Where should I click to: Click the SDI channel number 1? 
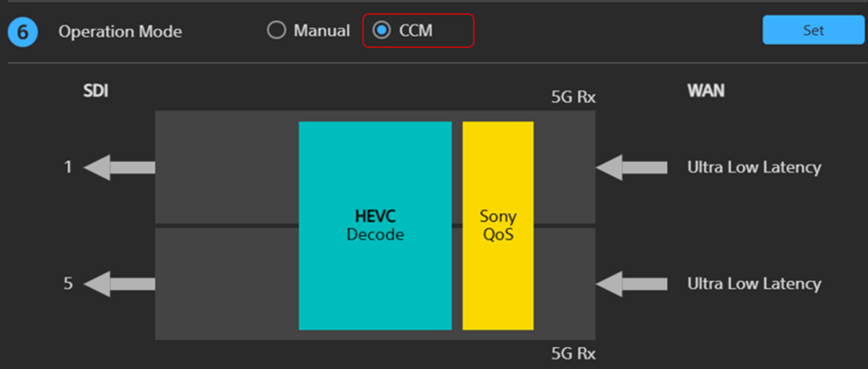click(68, 166)
